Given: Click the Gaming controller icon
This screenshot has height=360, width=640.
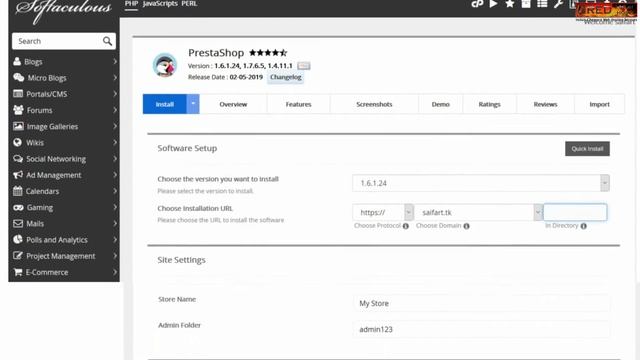Looking at the screenshot, I should (18, 207).
